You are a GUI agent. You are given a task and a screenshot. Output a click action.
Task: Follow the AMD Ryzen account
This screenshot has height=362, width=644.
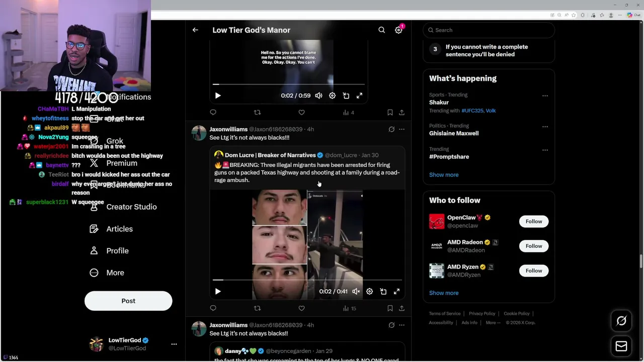(x=534, y=270)
